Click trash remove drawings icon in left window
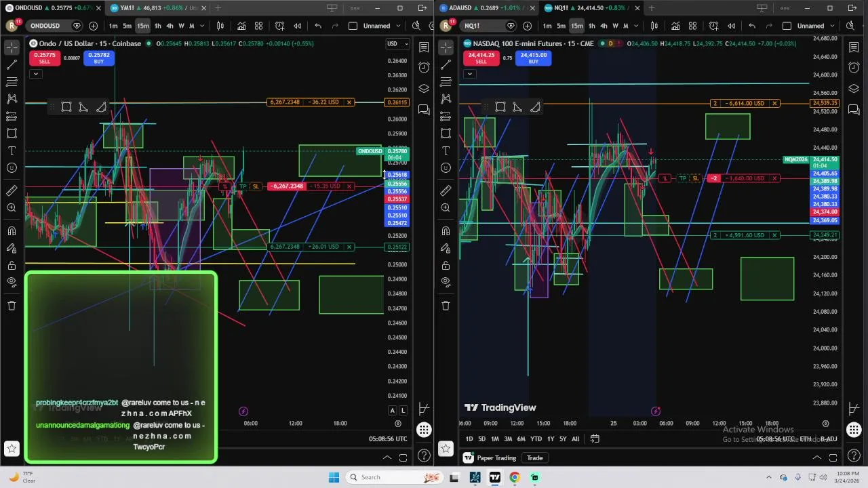This screenshot has width=868, height=488. 12,305
